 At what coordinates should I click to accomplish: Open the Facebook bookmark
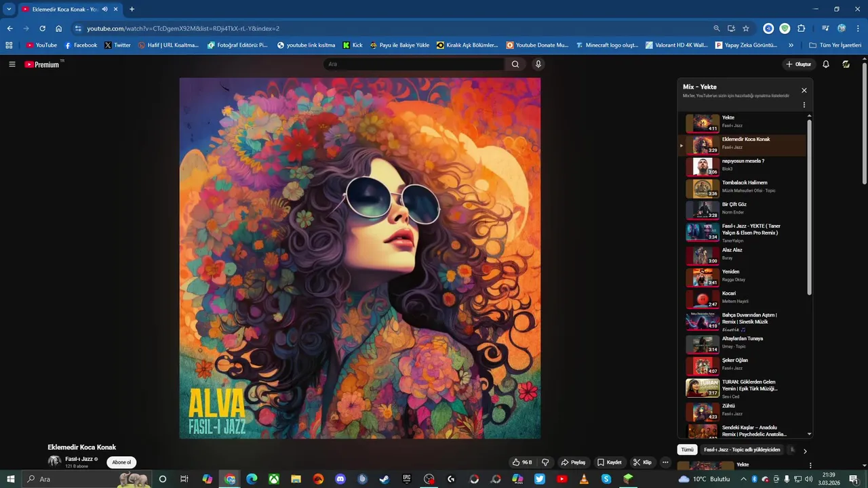pyautogui.click(x=81, y=45)
